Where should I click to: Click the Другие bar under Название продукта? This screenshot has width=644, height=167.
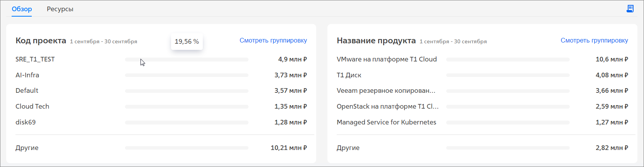click(x=508, y=148)
